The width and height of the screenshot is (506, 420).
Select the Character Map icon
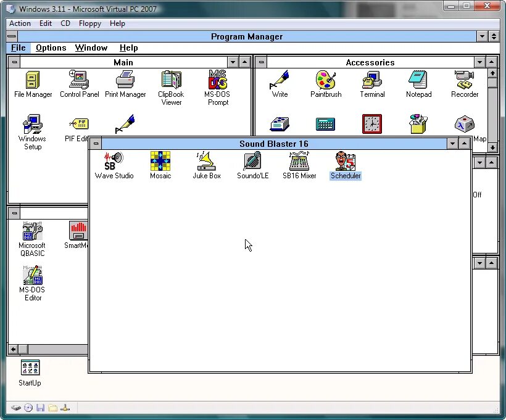click(465, 124)
